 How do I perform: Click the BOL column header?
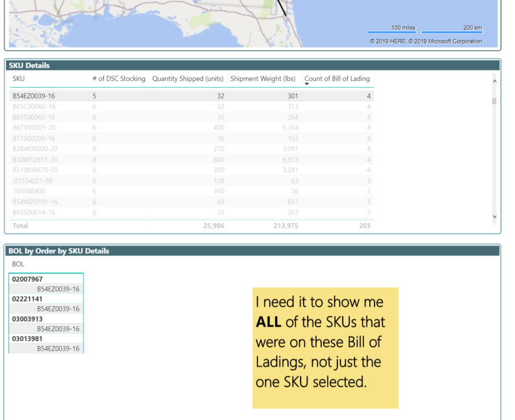18,264
